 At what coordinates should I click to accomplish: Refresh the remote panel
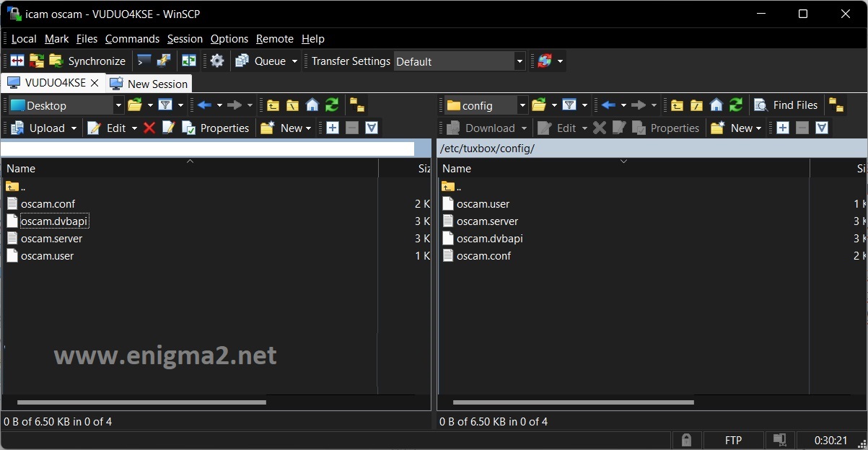736,105
